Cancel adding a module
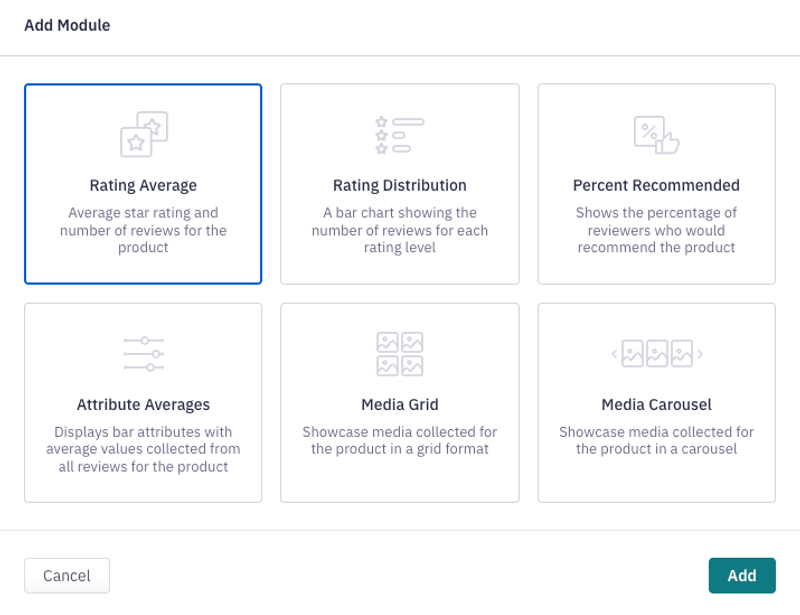This screenshot has height=615, width=800. pos(67,576)
